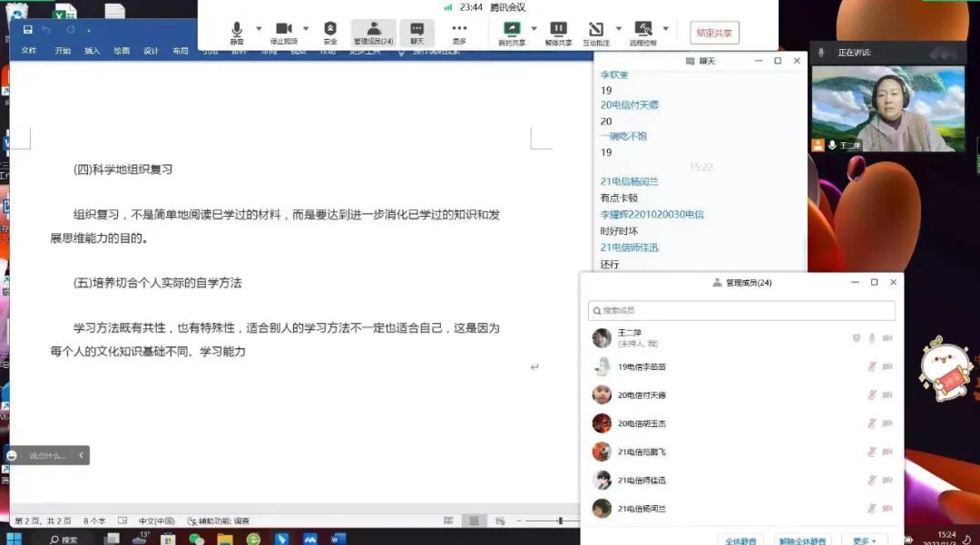Viewport: 980px width, 545px height.
Task: Click the language indicator 中文(中国)
Action: click(x=156, y=521)
